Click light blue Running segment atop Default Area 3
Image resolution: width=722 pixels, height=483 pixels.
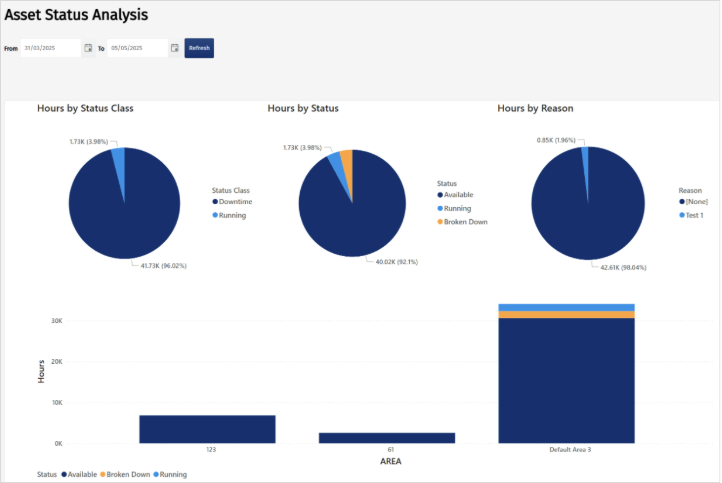click(566, 308)
